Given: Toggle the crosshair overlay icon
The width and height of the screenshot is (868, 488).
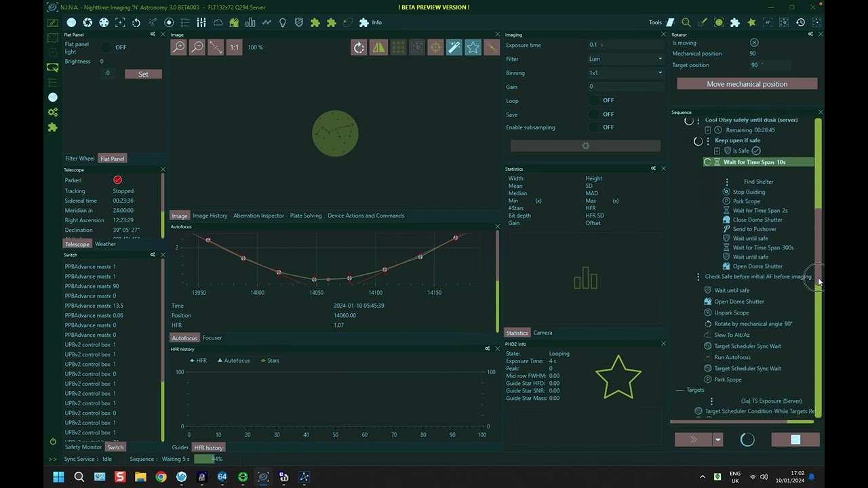Looking at the screenshot, I should click(435, 47).
